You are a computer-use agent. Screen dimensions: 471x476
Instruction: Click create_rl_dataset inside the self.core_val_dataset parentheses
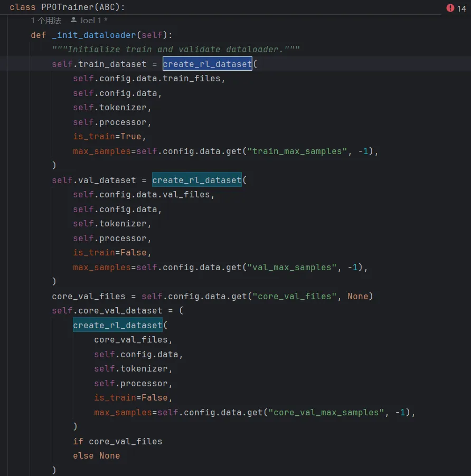(118, 325)
